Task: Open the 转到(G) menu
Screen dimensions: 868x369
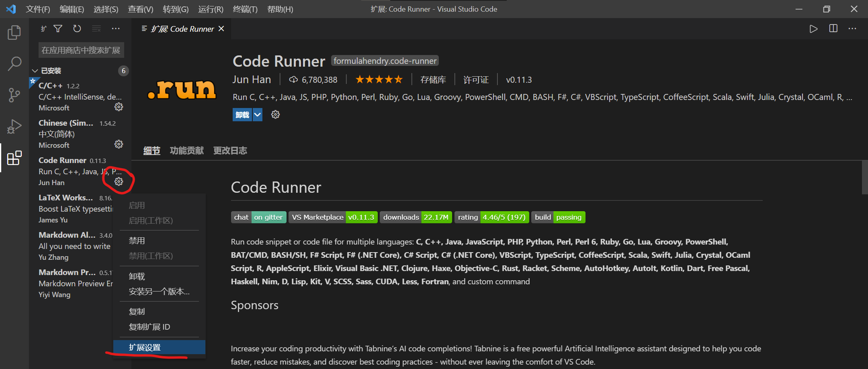Action: pyautogui.click(x=176, y=9)
